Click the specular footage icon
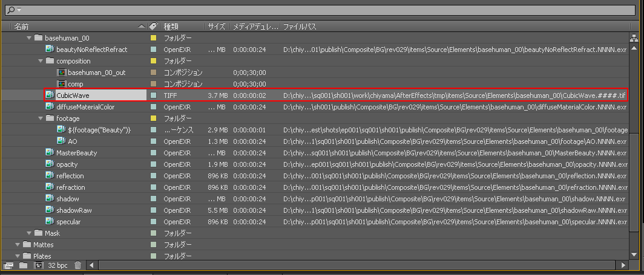The width and height of the screenshot is (644, 275). (50, 221)
